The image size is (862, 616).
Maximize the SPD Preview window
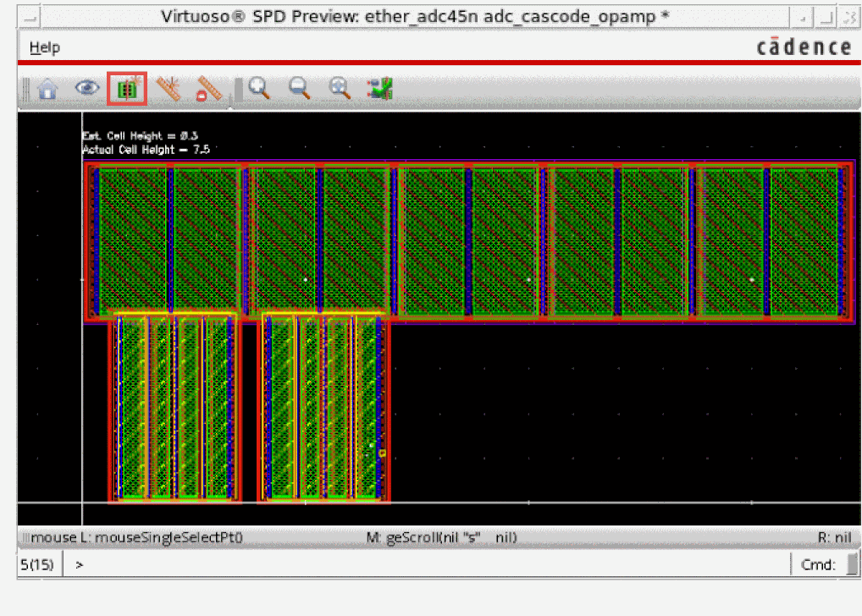point(825,17)
